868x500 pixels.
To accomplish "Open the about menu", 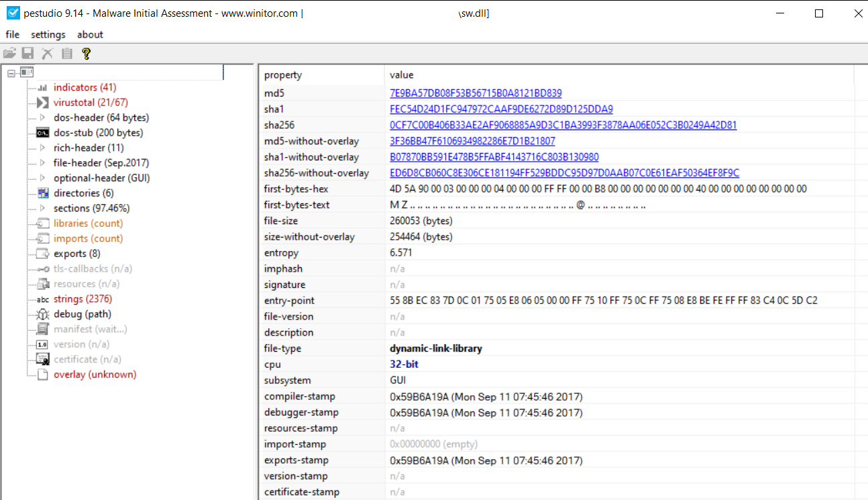I will pos(90,35).
